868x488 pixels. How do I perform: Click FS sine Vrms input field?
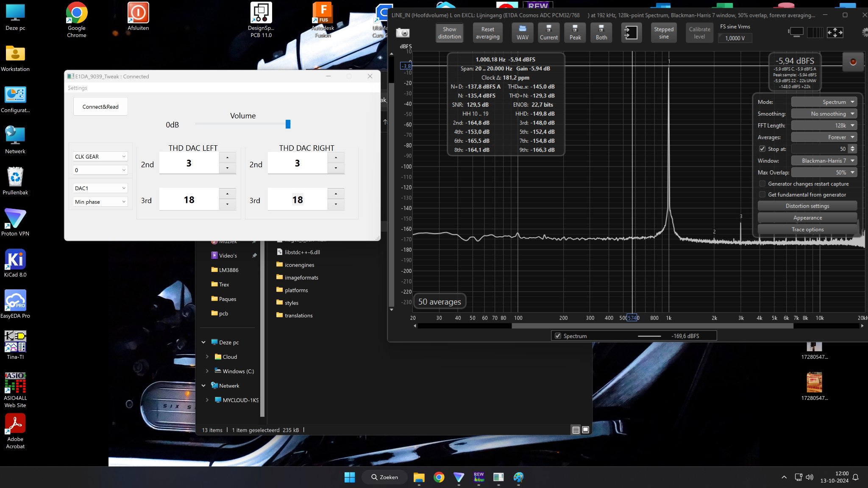(x=735, y=38)
